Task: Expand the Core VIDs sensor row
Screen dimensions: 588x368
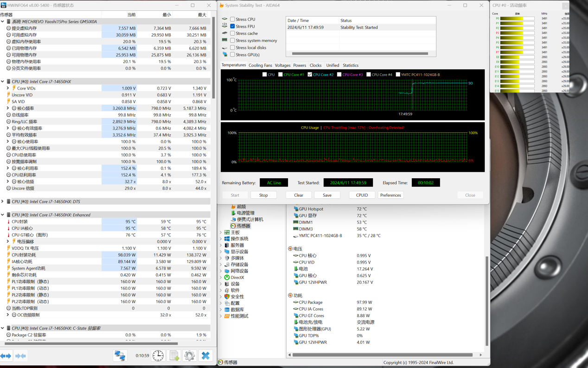Action: 8,88
